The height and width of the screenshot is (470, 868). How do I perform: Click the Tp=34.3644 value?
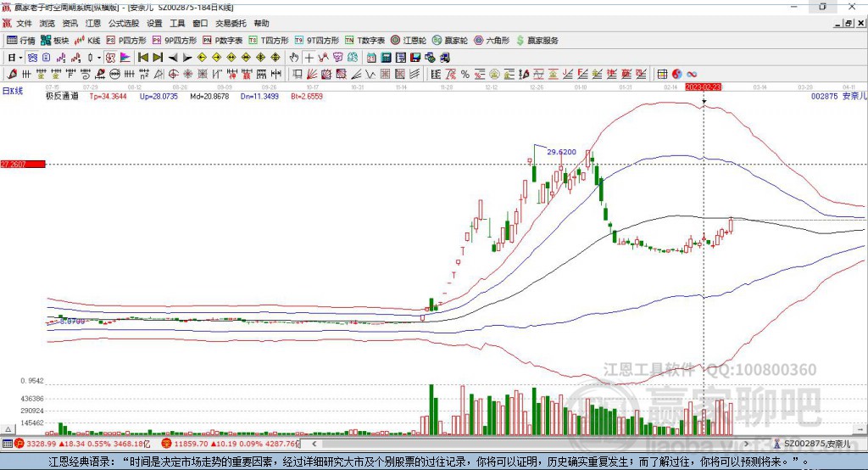tap(108, 96)
